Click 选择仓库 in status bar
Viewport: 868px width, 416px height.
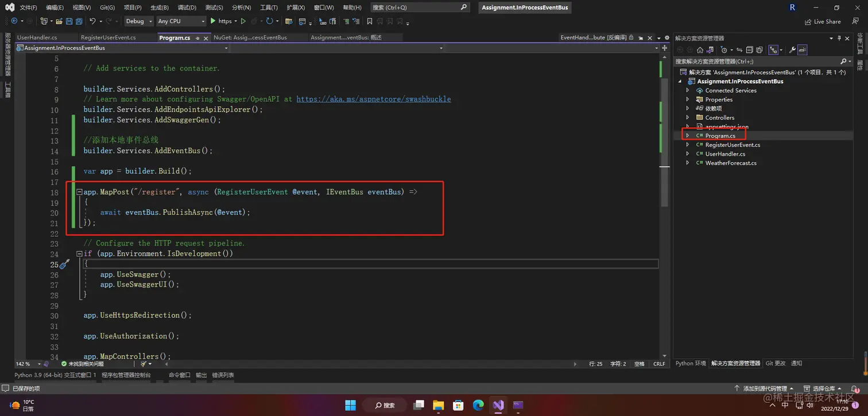click(823, 388)
